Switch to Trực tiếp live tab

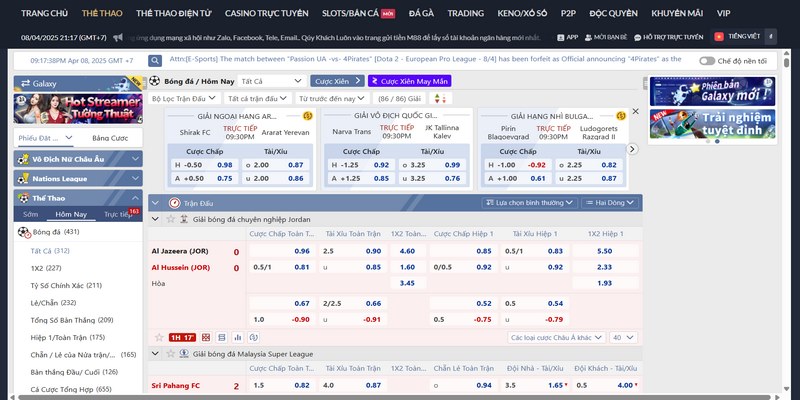tap(118, 214)
